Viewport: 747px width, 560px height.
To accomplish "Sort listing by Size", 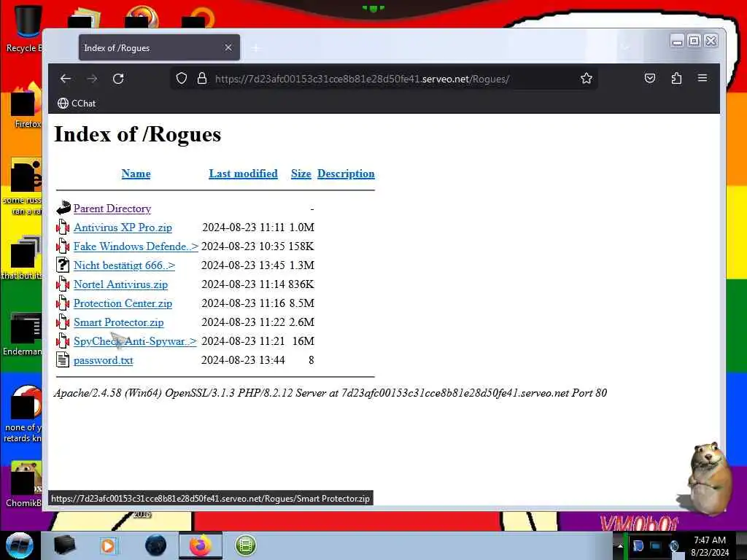I will (x=301, y=174).
